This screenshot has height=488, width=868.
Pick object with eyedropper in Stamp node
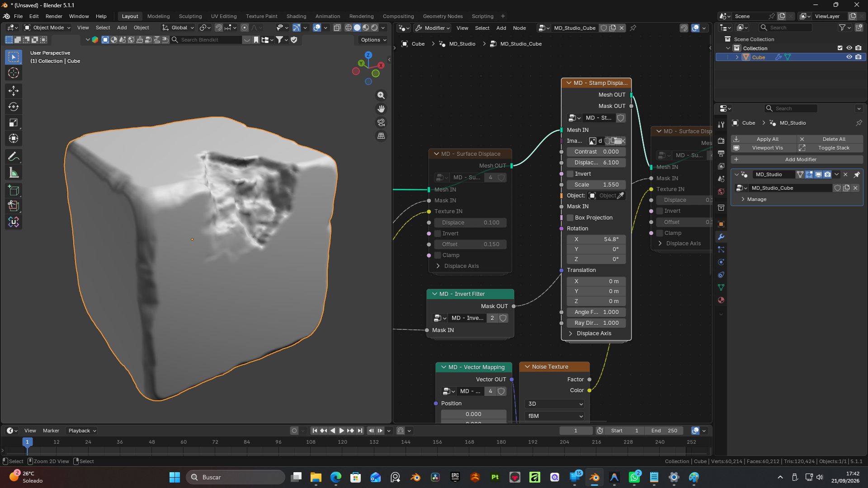[621, 196]
